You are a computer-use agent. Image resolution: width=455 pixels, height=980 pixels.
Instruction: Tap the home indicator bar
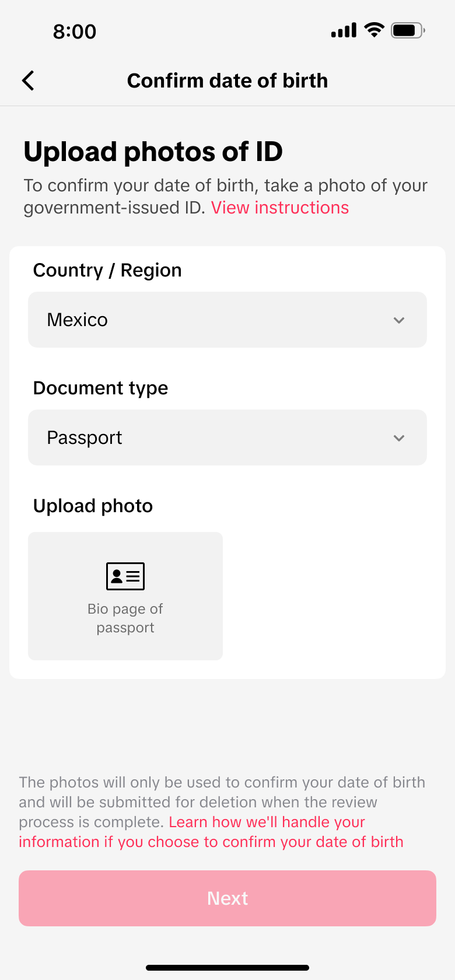coord(228,968)
